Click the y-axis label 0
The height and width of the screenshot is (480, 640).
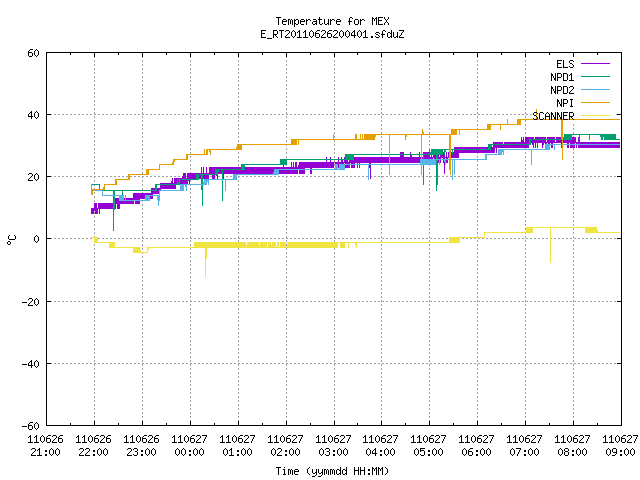click(x=37, y=239)
